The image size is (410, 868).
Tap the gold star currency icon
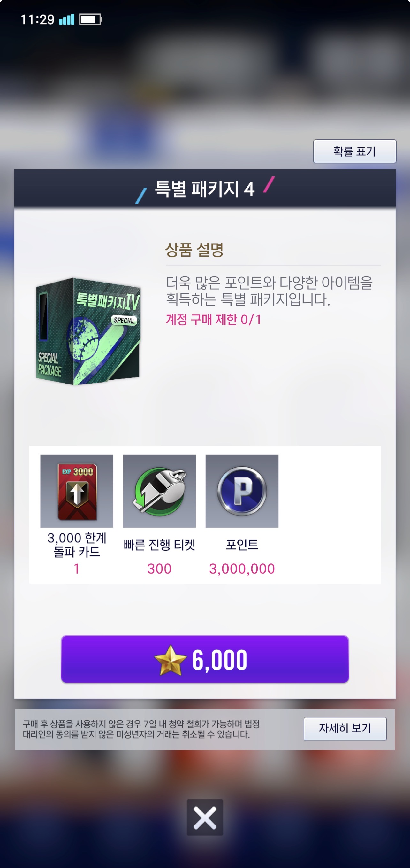pyautogui.click(x=170, y=661)
